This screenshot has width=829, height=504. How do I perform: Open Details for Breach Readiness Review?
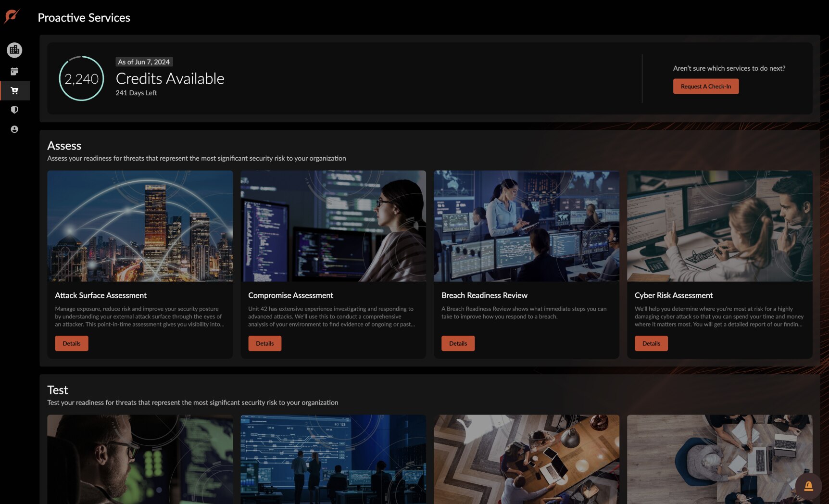[458, 343]
